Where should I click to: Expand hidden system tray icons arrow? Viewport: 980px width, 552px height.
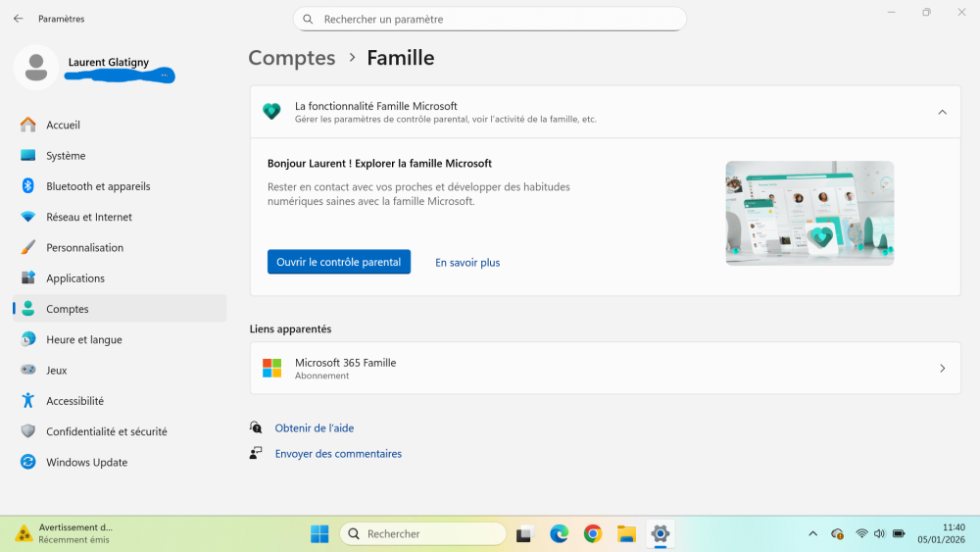tap(812, 533)
